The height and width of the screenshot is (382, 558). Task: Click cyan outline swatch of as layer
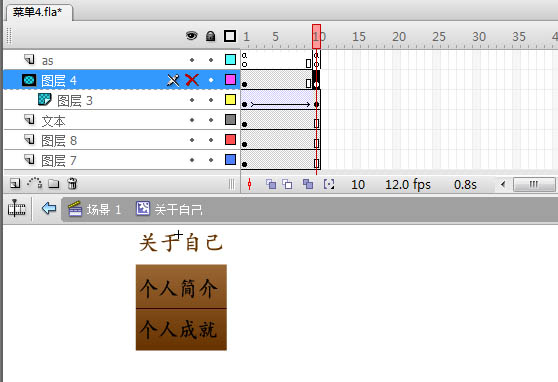[230, 59]
